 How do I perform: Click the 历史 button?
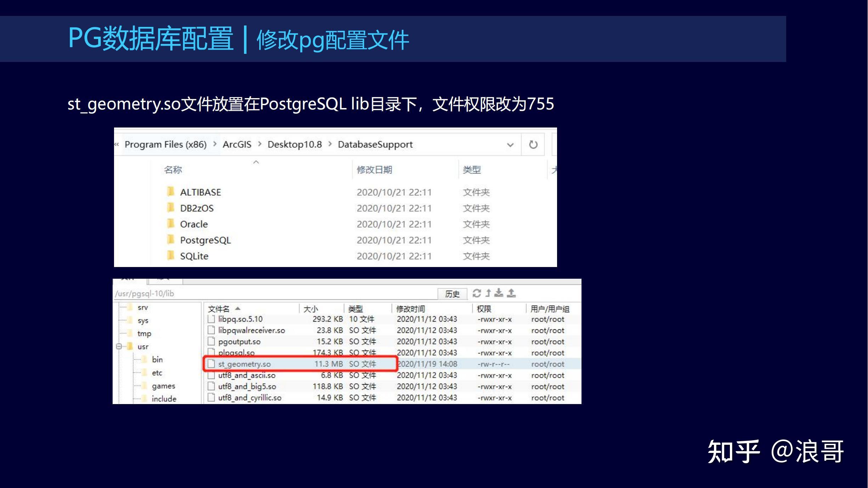coord(452,294)
